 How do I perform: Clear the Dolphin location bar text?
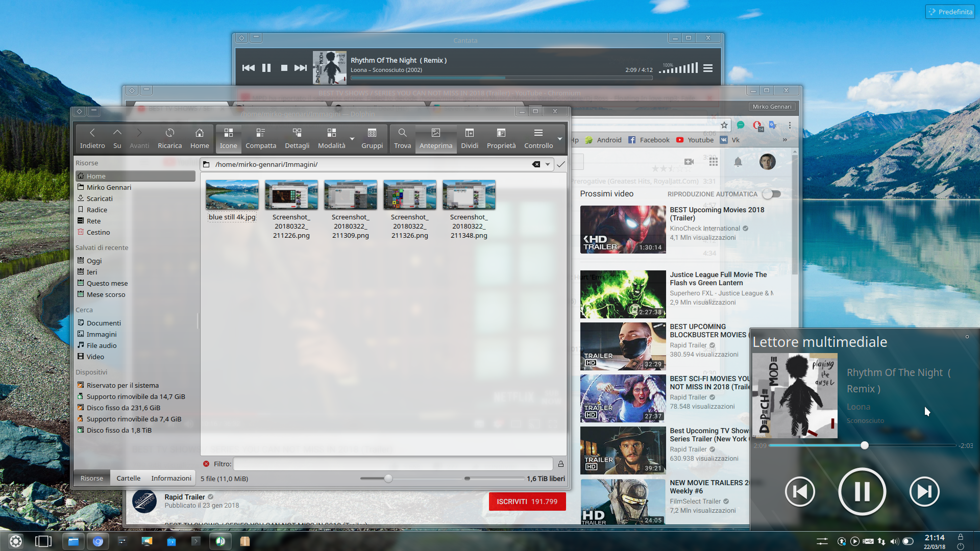[536, 164]
